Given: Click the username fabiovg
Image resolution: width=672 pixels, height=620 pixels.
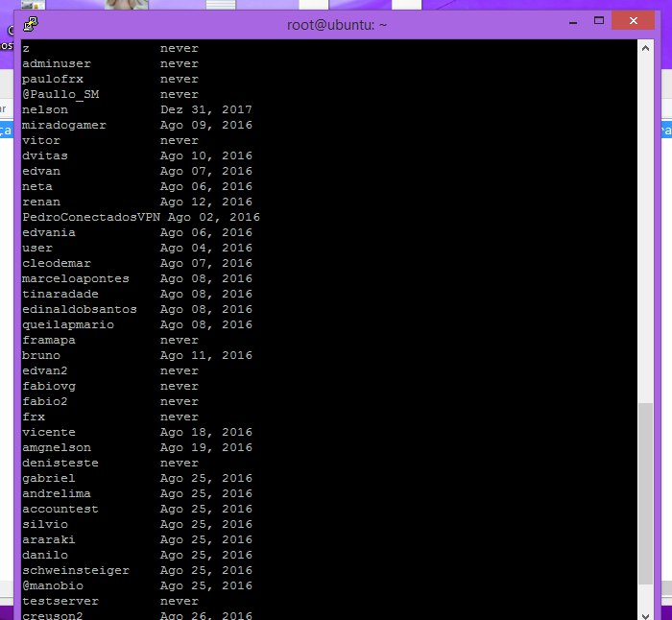Looking at the screenshot, I should pos(49,386).
